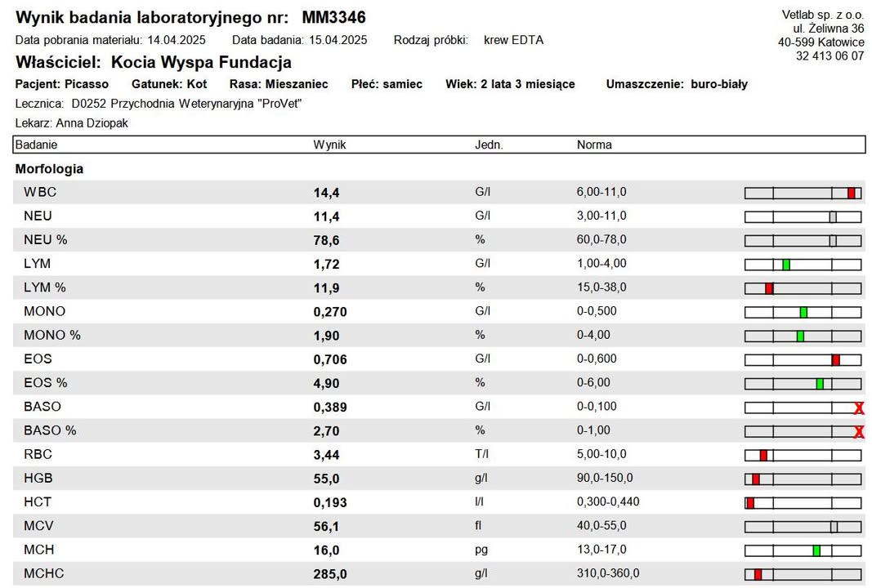The width and height of the screenshot is (872, 588).
Task: Click the red X marker in BASO row
Action: tap(859, 408)
